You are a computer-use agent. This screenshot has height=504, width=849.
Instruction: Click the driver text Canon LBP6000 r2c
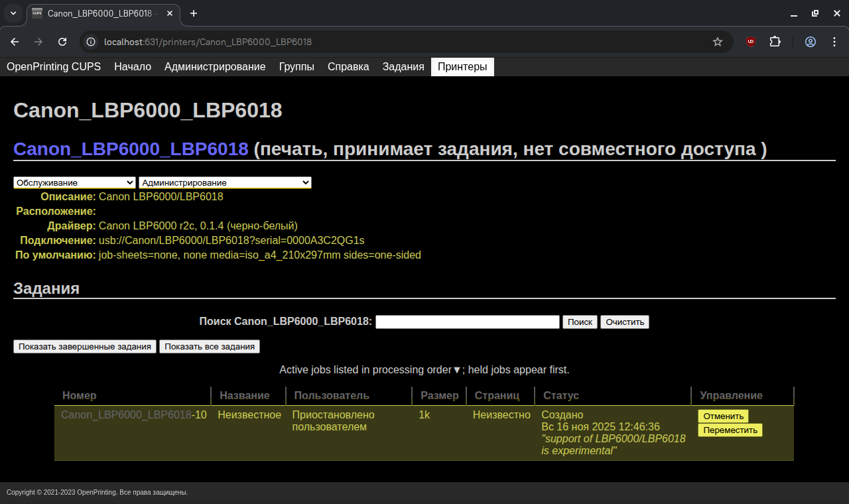tap(198, 226)
